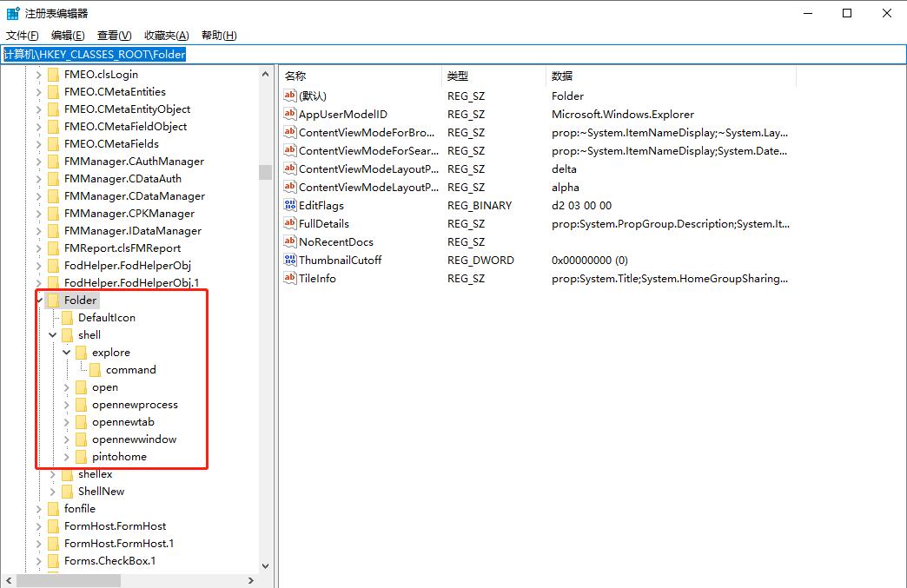Open the 查看(V) menu

(114, 36)
